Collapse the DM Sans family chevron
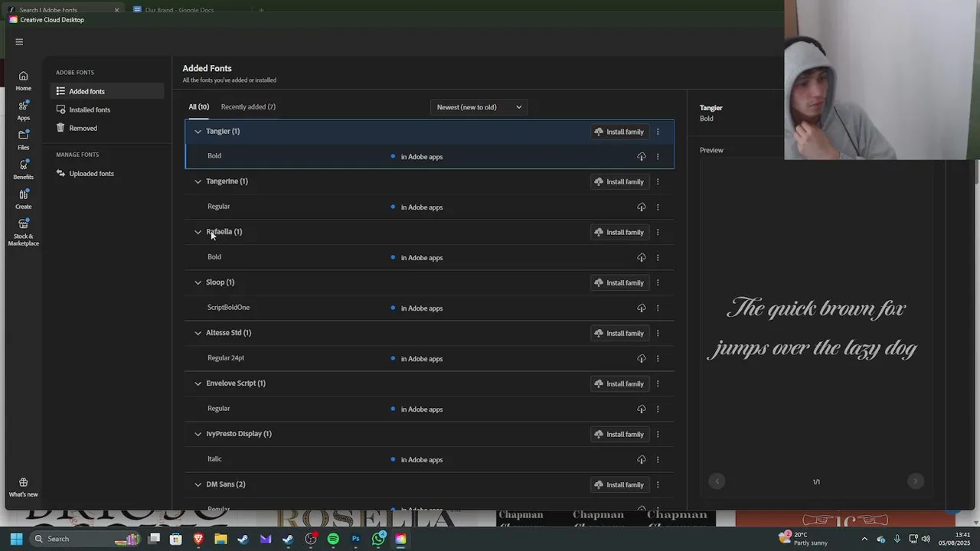The image size is (980, 551). [x=198, y=484]
